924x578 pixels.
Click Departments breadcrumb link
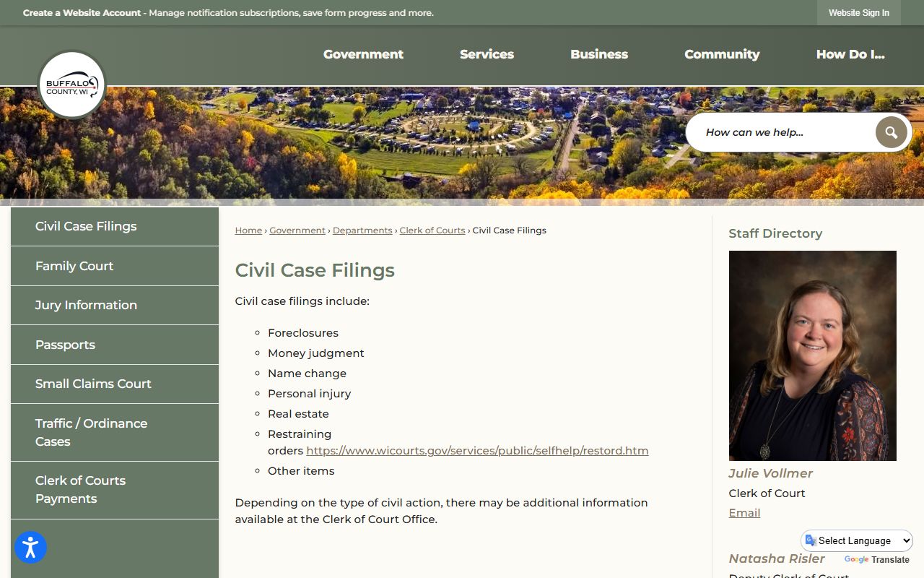pyautogui.click(x=362, y=230)
